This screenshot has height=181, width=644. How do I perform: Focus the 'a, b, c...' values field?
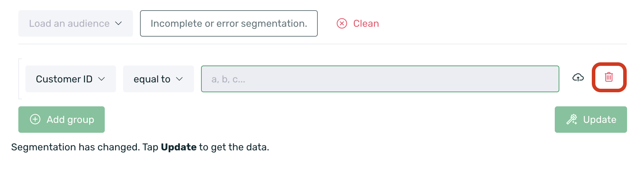380,79
